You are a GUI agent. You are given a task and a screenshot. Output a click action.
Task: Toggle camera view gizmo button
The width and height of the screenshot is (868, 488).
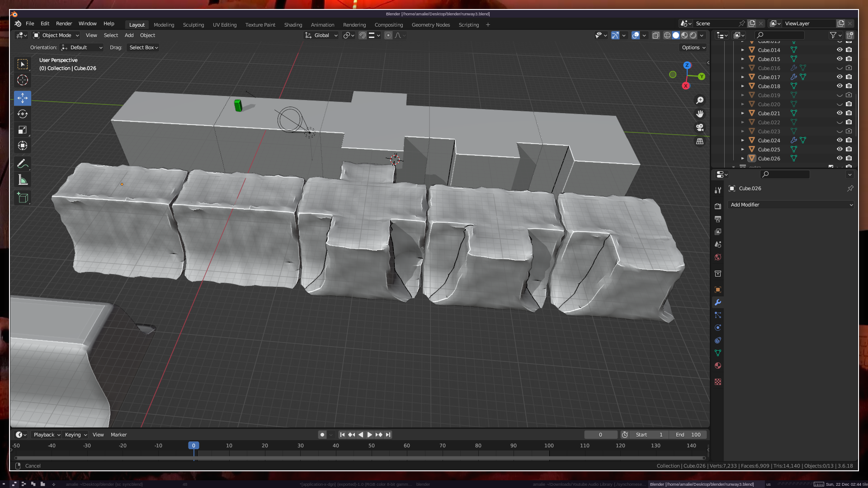pos(700,128)
